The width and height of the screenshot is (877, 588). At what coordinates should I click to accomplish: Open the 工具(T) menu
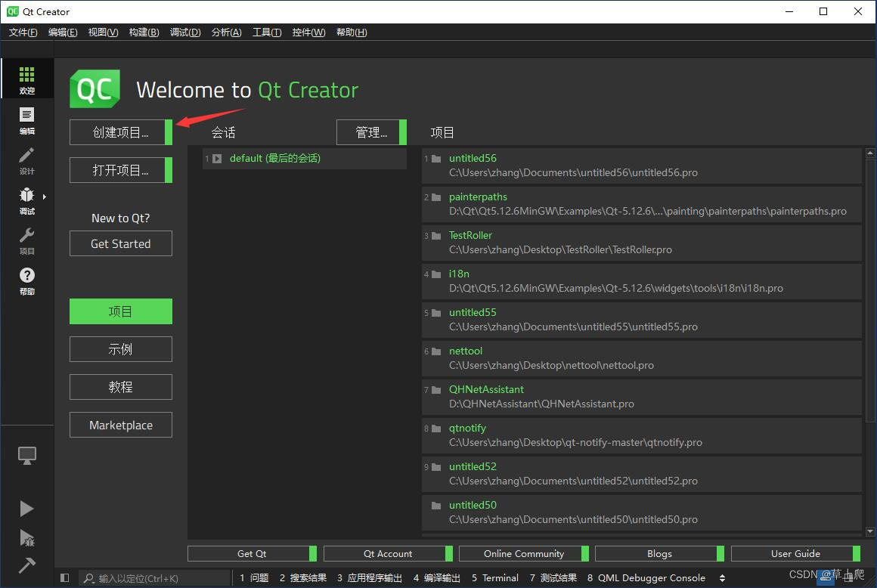(266, 32)
